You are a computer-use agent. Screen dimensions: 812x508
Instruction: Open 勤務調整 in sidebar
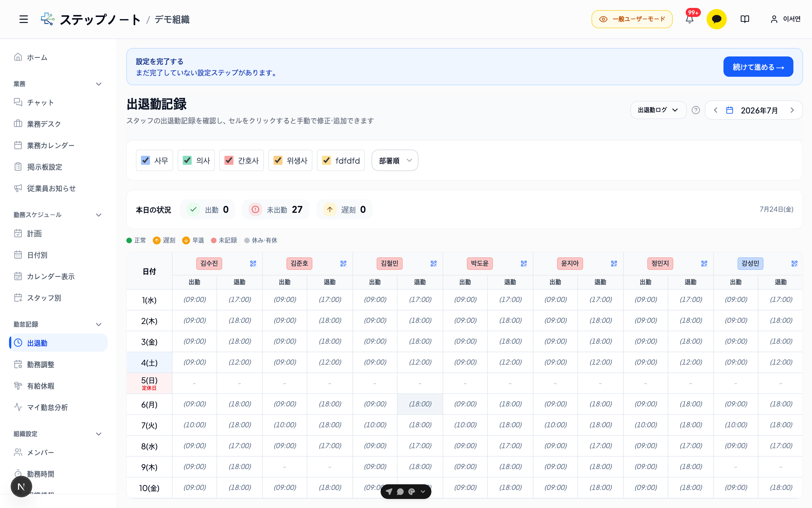click(58, 365)
